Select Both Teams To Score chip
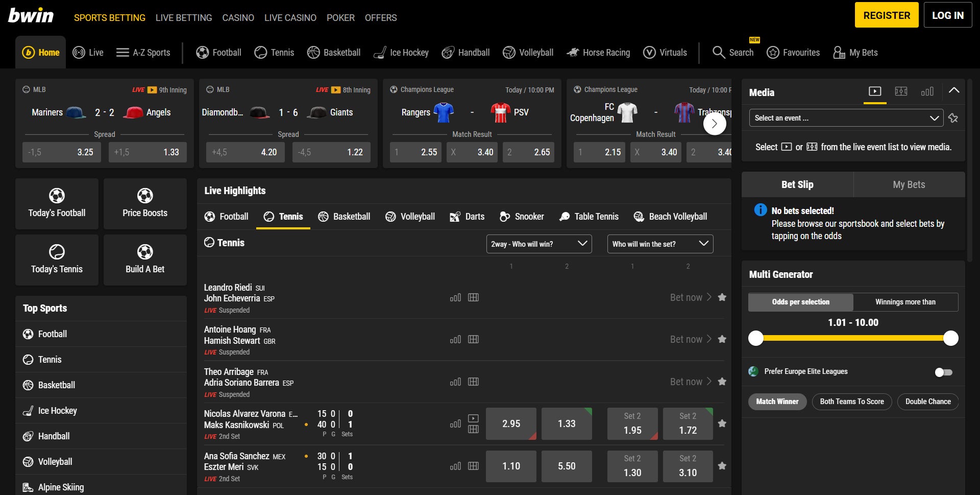Viewport: 980px width, 495px height. pos(852,402)
